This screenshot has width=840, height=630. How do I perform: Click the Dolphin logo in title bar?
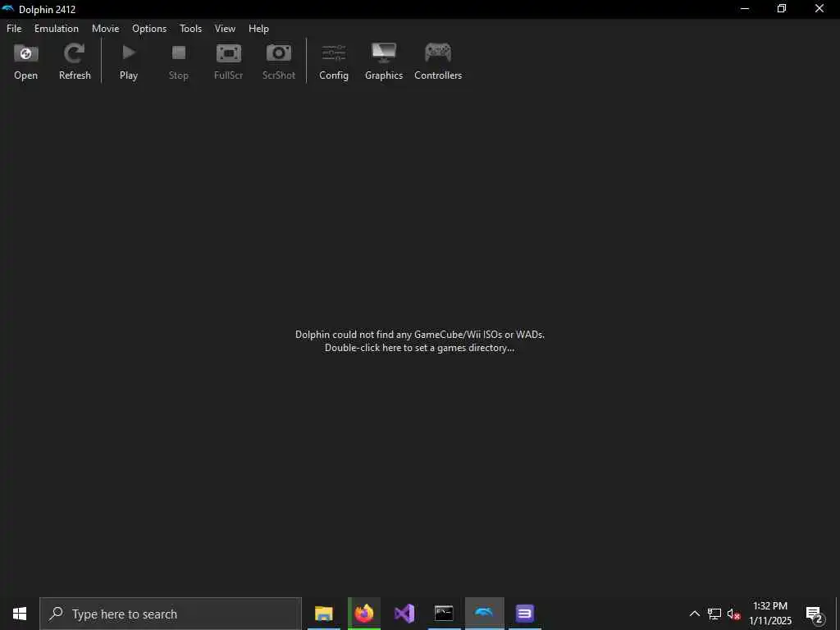(8, 9)
